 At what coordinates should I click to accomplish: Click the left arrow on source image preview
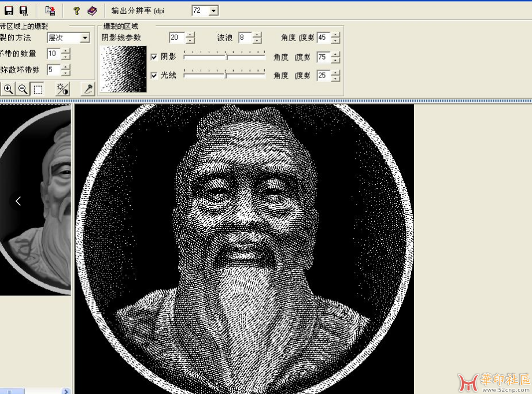(18, 201)
